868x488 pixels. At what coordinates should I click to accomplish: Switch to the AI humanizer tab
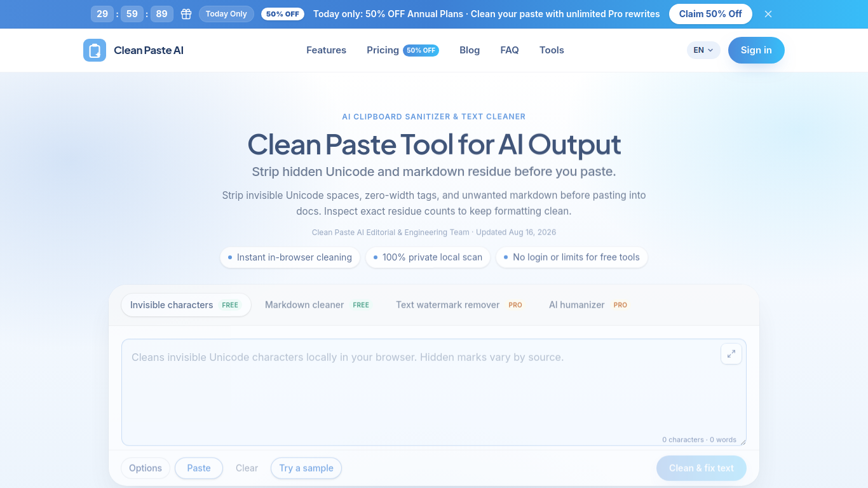588,305
